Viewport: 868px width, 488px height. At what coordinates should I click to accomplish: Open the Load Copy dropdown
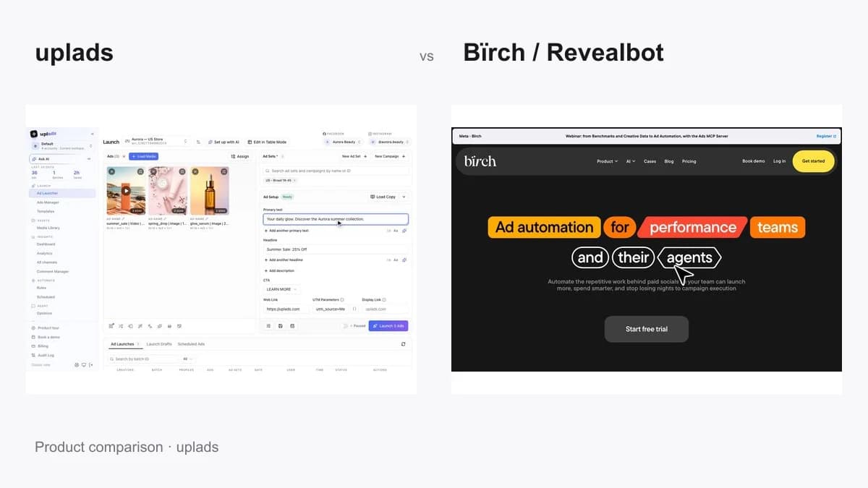388,197
